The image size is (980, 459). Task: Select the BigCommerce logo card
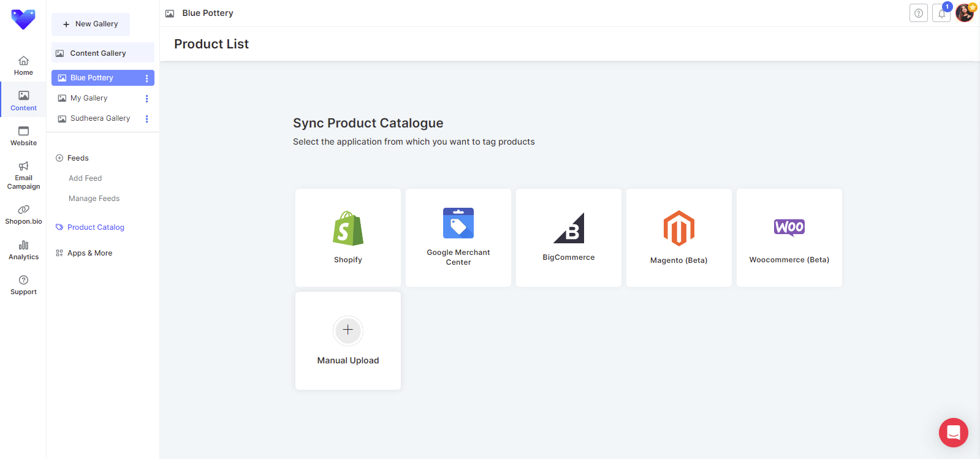(568, 229)
